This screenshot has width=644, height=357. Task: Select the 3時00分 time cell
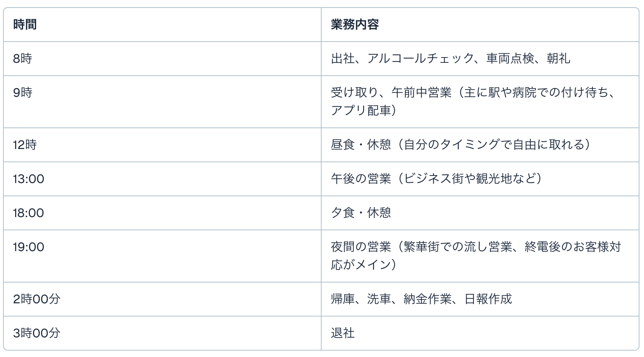coord(37,333)
